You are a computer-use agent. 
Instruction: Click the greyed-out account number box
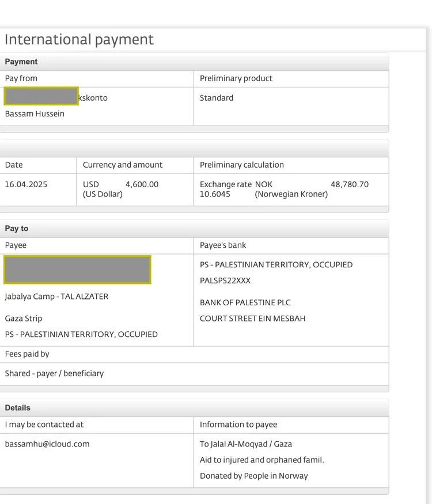click(x=41, y=96)
